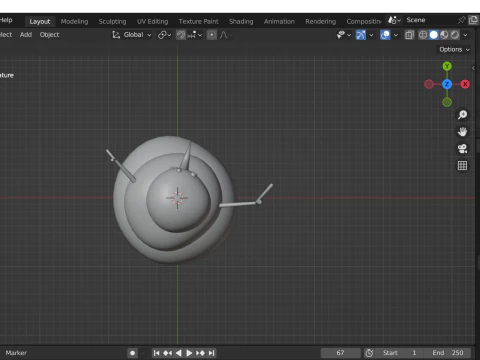Jump to the previous keyframe
This screenshot has height=360, width=480.
point(168,353)
